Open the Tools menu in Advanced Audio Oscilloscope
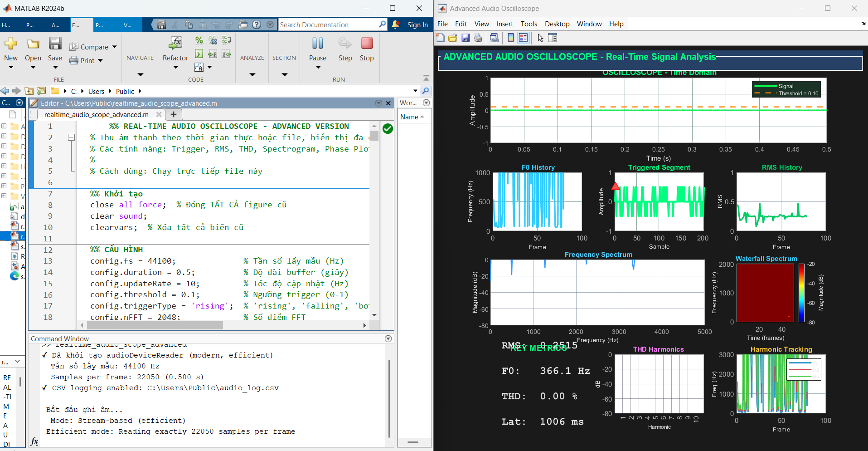Screen dimensions: 868x451 point(529,24)
